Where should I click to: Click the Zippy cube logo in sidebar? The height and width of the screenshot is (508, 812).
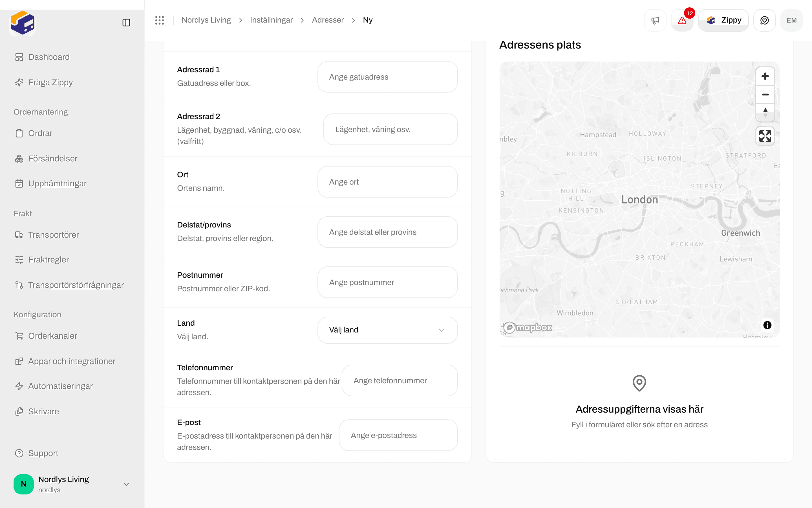[x=23, y=23]
